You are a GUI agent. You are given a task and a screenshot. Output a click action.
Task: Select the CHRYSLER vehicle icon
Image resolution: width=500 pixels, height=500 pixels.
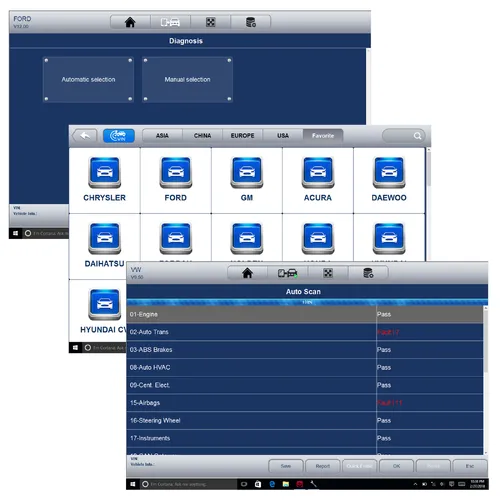click(104, 173)
